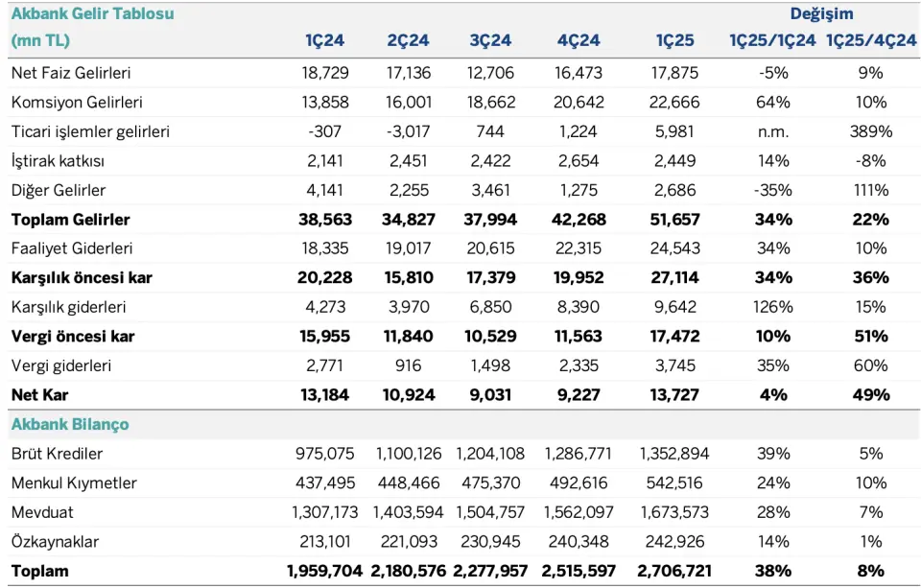Select the 4Ç24 column header
The width and height of the screenshot is (921, 588).
579,40
